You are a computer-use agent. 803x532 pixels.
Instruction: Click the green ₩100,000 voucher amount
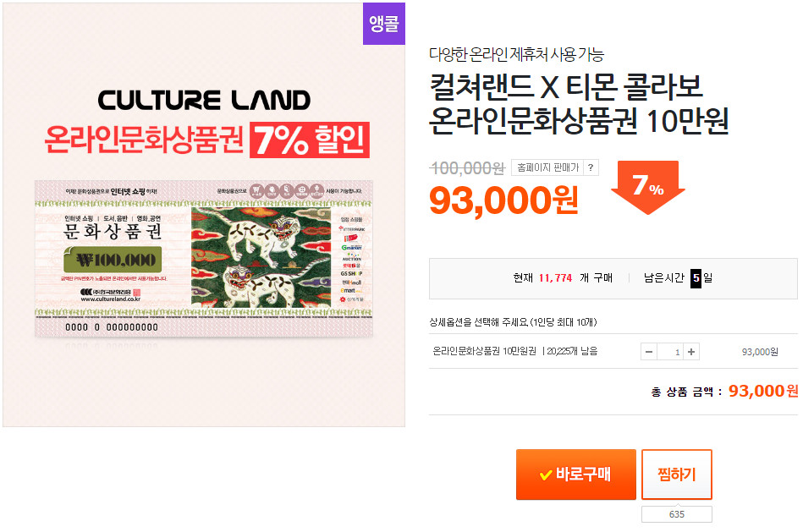(118, 260)
